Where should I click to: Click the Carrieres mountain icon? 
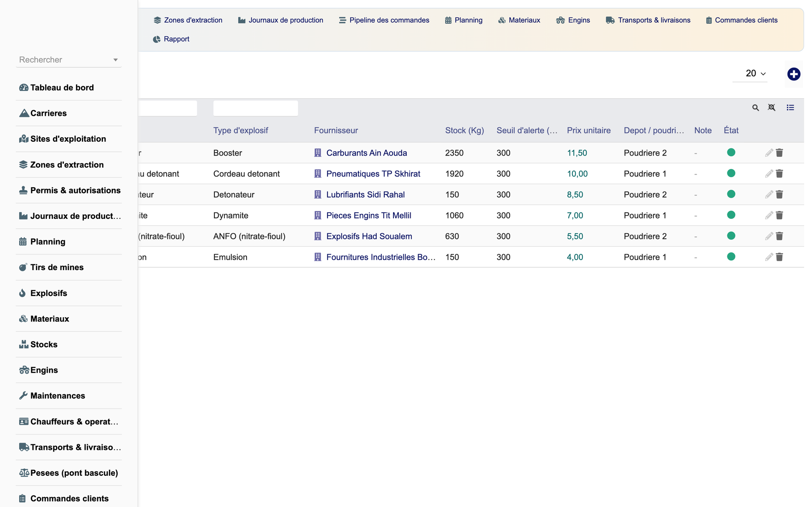coord(24,113)
